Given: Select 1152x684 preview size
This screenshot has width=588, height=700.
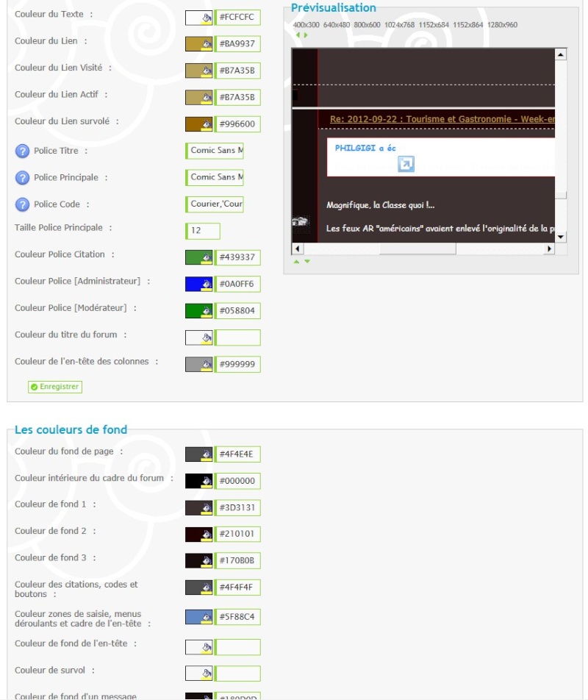Looking at the screenshot, I should [x=434, y=25].
